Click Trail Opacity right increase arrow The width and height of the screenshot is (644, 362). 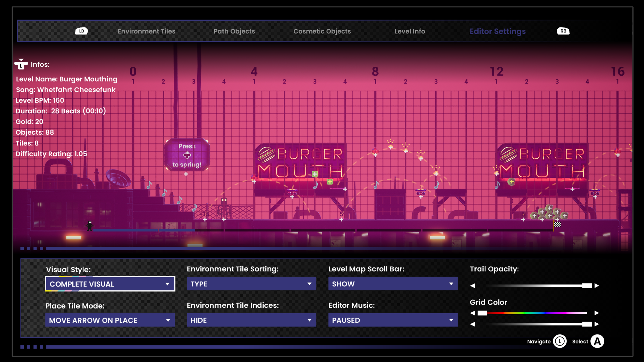click(x=597, y=286)
